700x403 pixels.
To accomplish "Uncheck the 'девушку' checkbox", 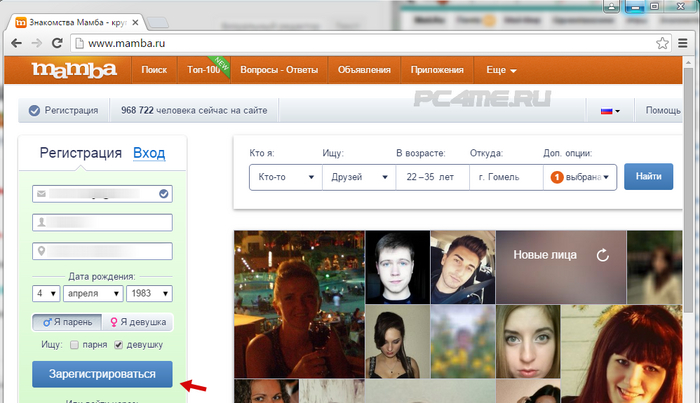I will coord(119,345).
